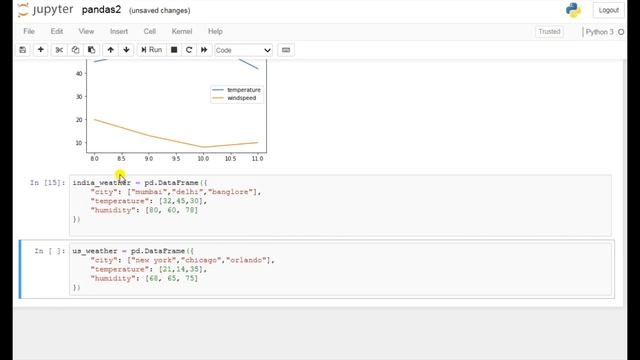Open the Insert menu
Viewport: 640px width, 360px height.
[119, 31]
